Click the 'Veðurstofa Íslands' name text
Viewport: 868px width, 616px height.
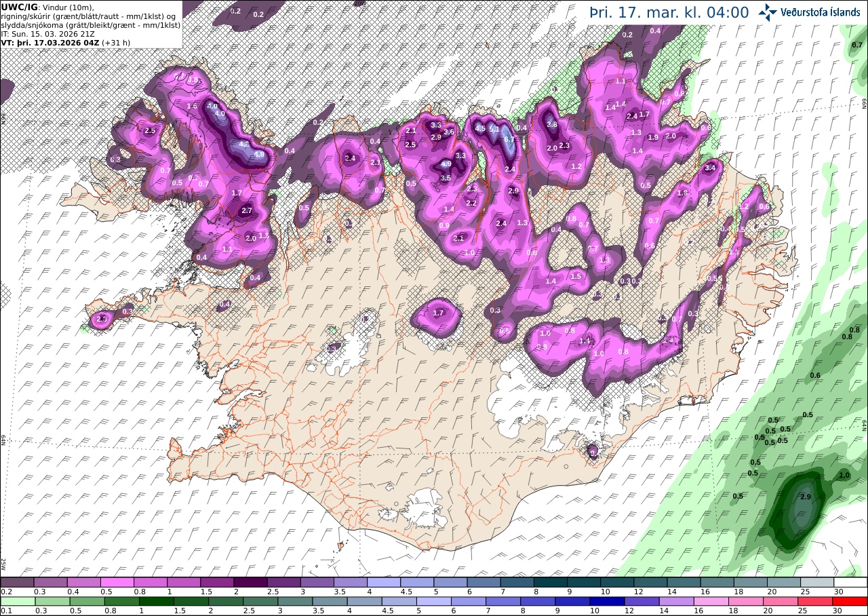821,12
